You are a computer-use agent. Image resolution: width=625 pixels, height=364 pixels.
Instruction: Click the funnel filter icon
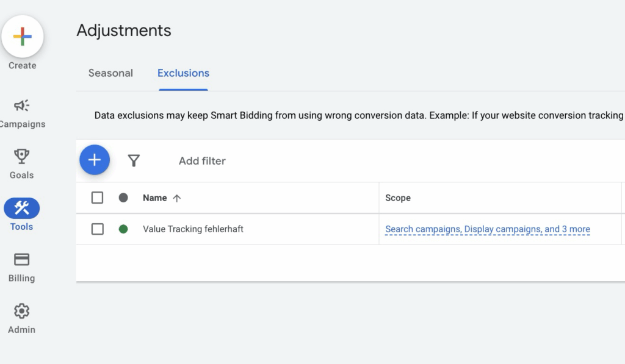(x=134, y=161)
